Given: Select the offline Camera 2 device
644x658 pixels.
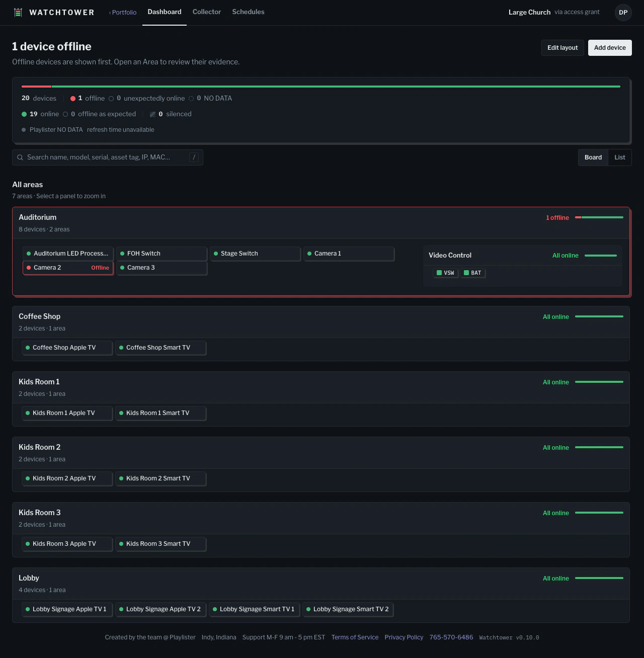Looking at the screenshot, I should tap(68, 268).
